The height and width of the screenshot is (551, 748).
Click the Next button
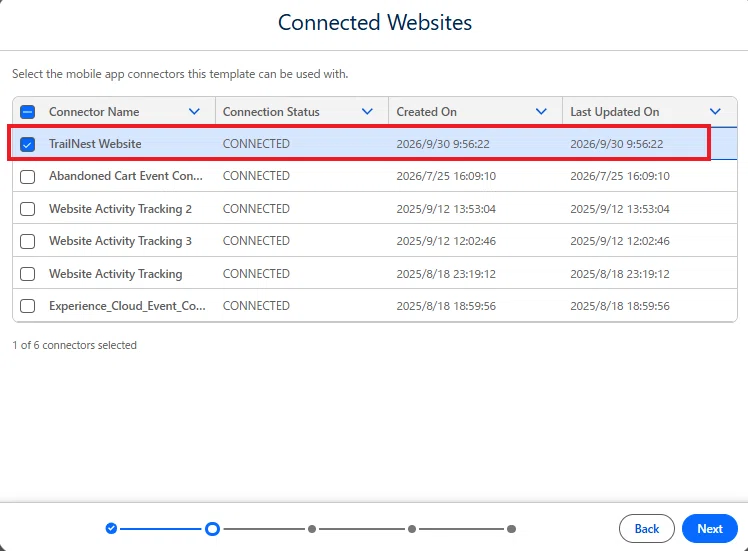[x=710, y=529]
